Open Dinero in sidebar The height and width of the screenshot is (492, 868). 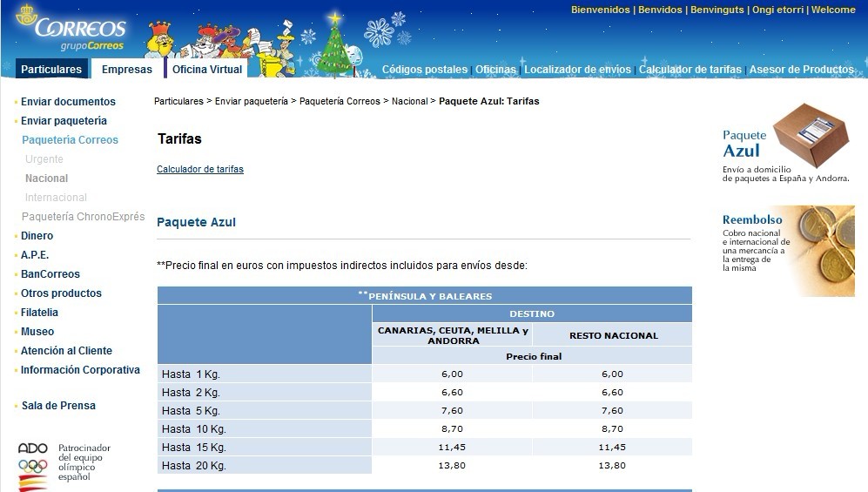[37, 236]
